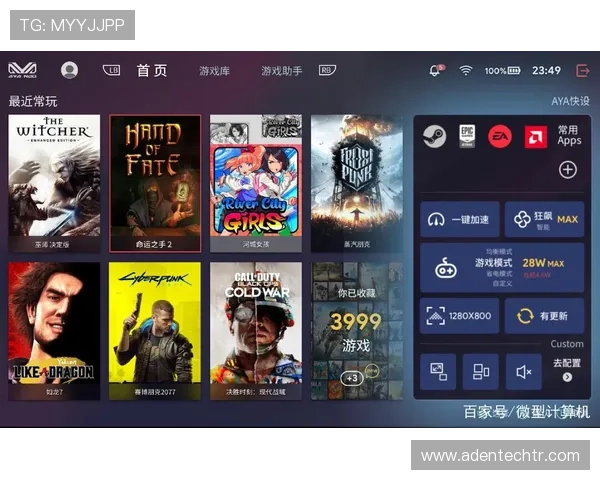Toggle the mute speaker icon
Viewport: 600px width, 480px height.
(523, 372)
